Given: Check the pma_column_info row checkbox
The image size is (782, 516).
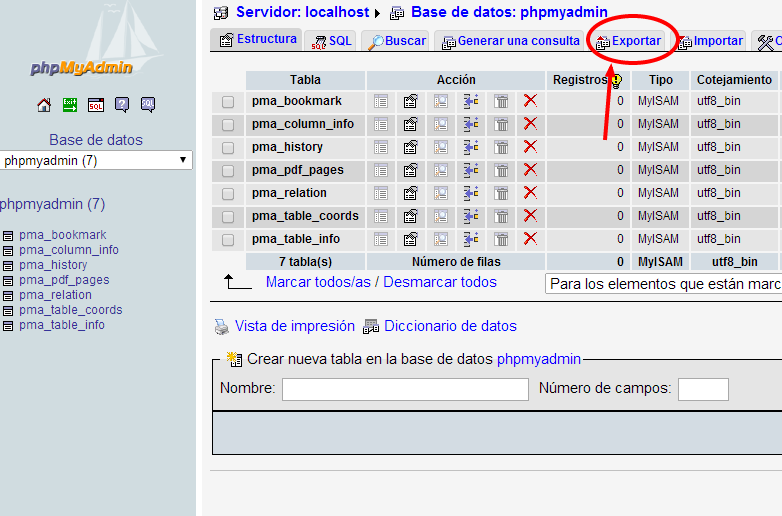Looking at the screenshot, I should (x=228, y=125).
